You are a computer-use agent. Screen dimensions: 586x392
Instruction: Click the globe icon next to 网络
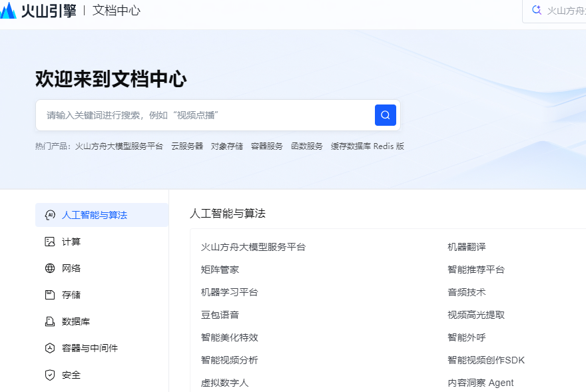49,268
